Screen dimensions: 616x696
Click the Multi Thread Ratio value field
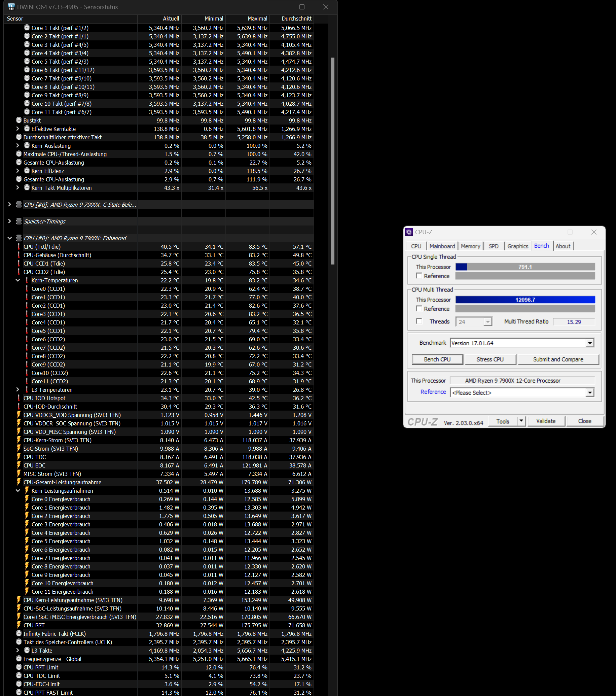(x=574, y=322)
